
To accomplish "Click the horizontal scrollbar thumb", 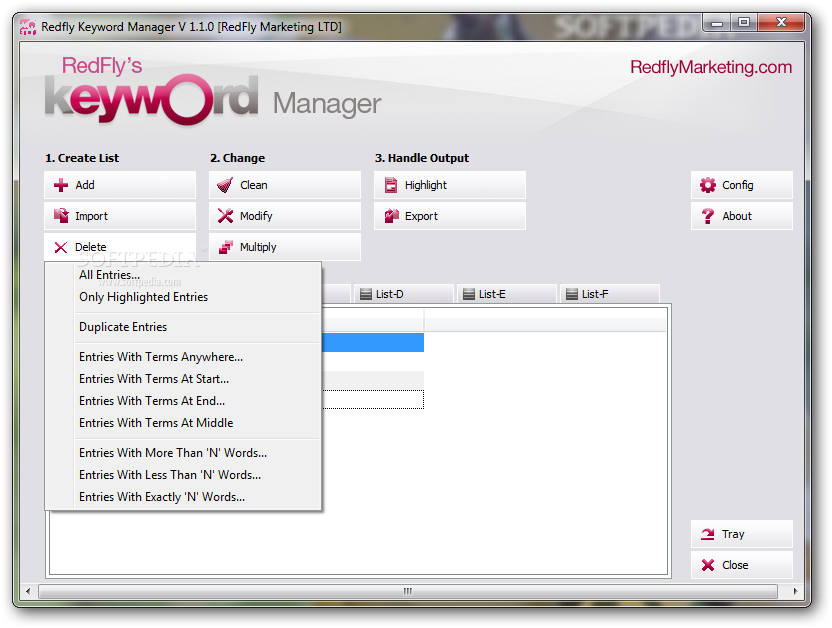I will tap(408, 591).
